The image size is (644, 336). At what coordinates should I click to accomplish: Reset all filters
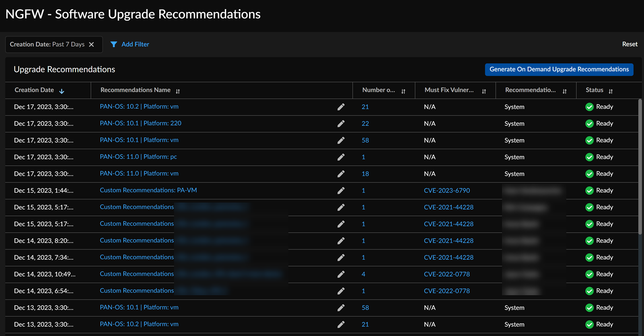tap(630, 44)
